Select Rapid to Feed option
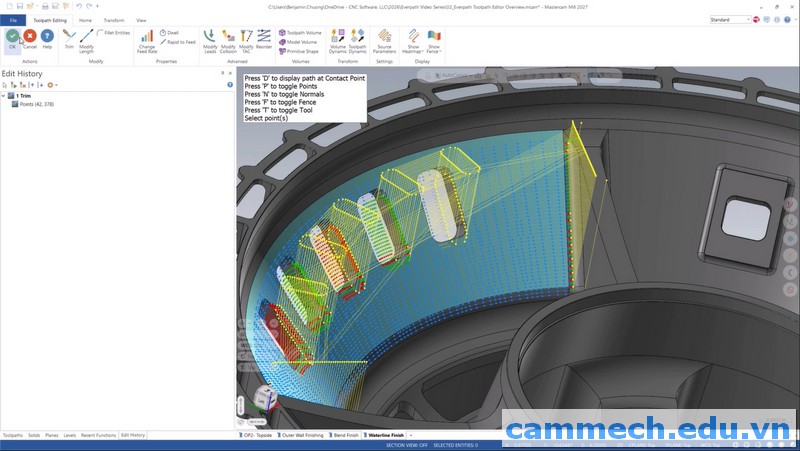The image size is (800, 451). coord(178,42)
